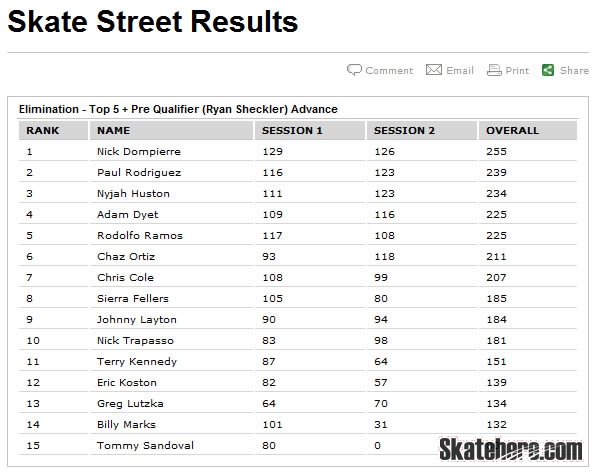Click the Print printer icon
The height and width of the screenshot is (474, 596).
[494, 70]
